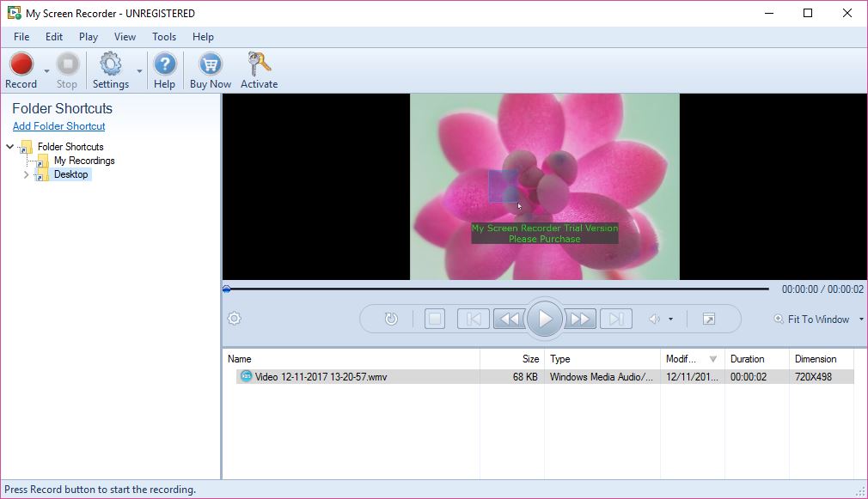Toggle repeat playback in the player
Image resolution: width=868 pixels, height=499 pixels.
(390, 318)
